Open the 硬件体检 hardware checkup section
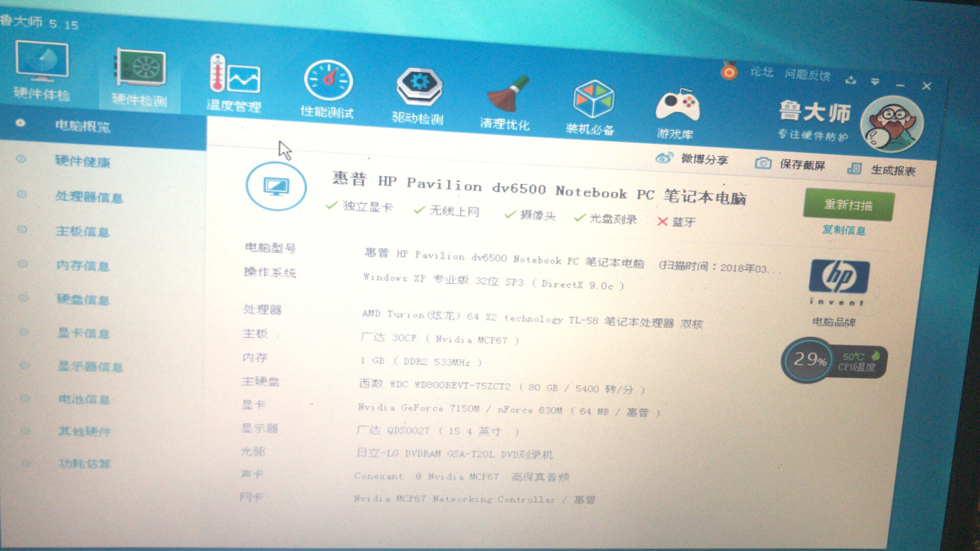Viewport: 980px width, 551px height. click(x=42, y=70)
